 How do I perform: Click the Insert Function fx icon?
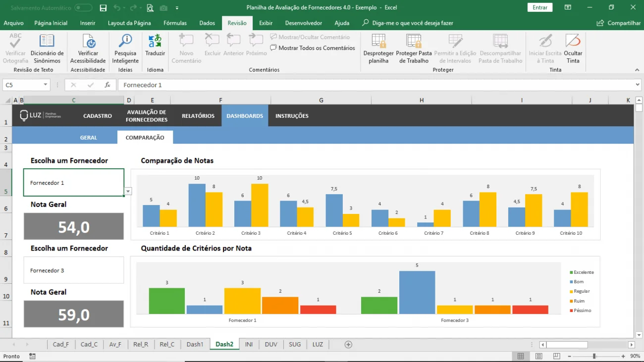point(107,85)
